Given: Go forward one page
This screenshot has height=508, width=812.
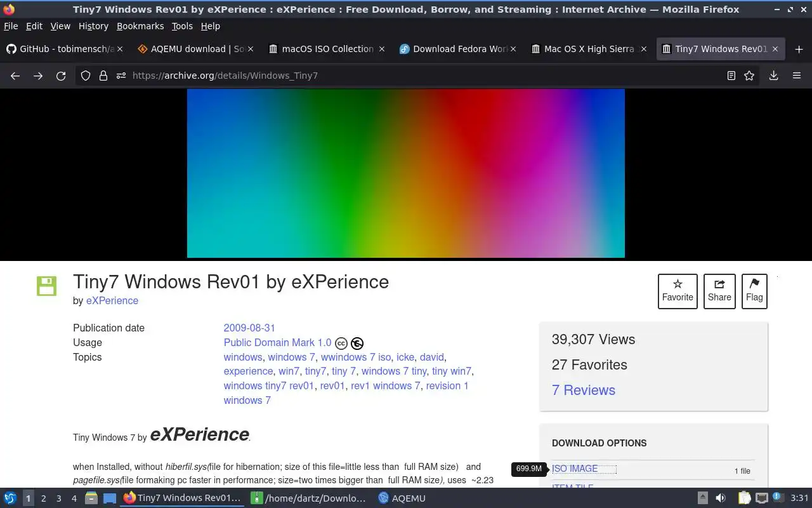Looking at the screenshot, I should point(38,76).
